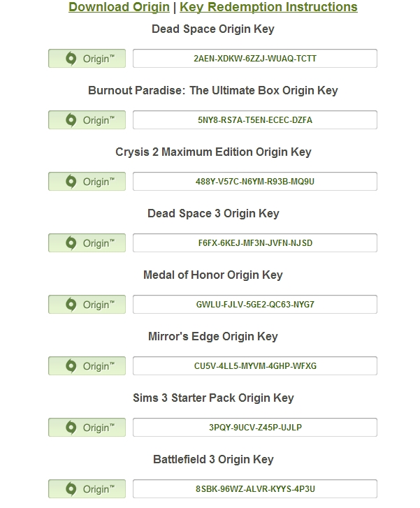Focus the Crysis 2 Maximum Edition key box
Screen dimensions: 420x508
[255, 182]
